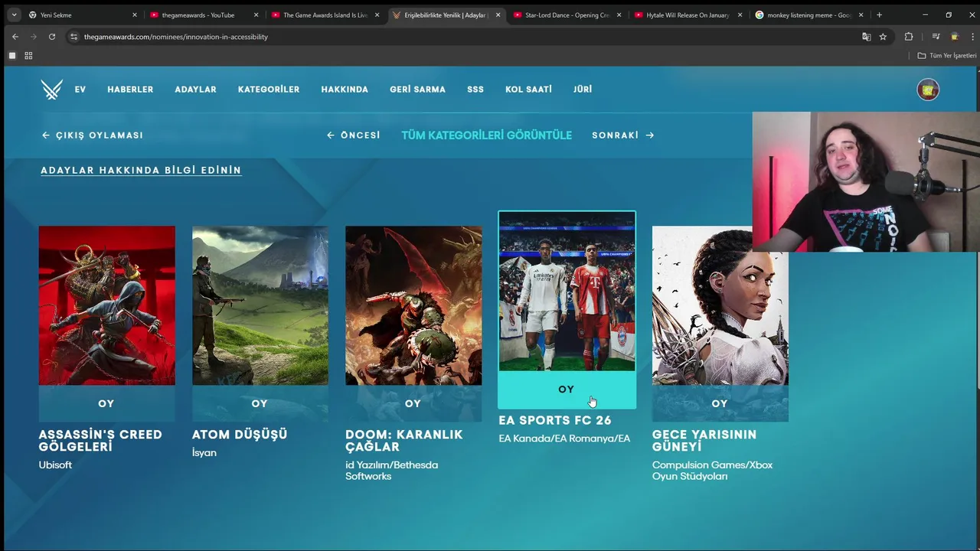Open site info icon in address bar
Image resolution: width=980 pixels, height=551 pixels.
(x=73, y=37)
